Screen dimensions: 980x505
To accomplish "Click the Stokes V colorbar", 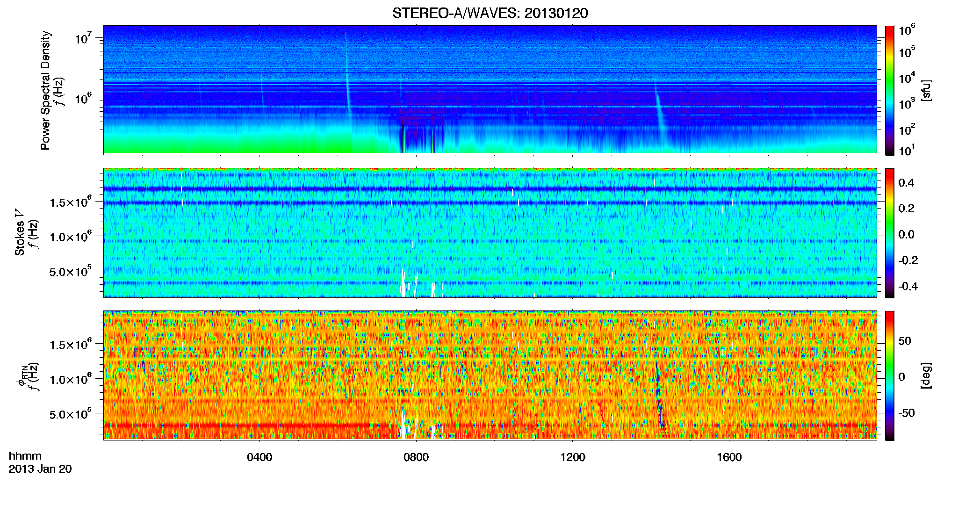I will [890, 233].
